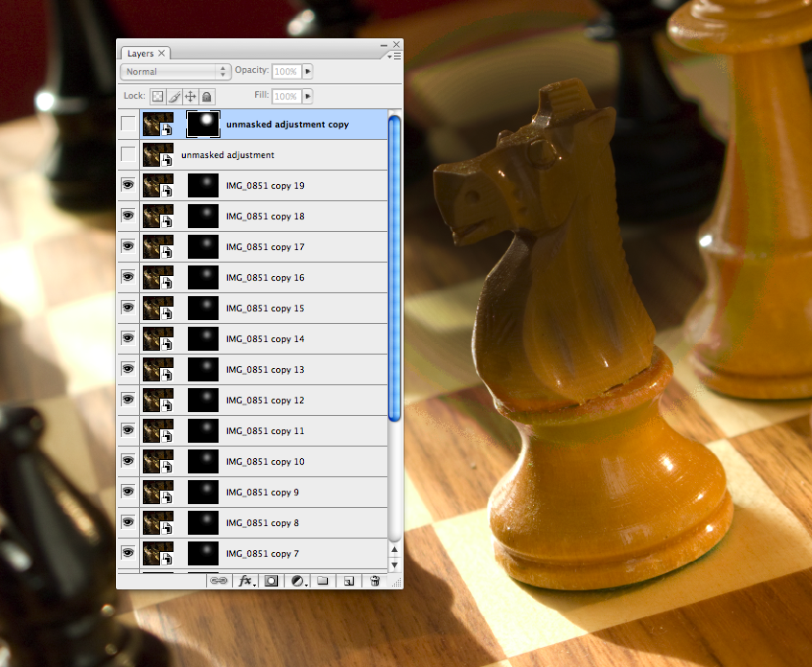Select layer name IMG_0851 copy 11
Image resolution: width=812 pixels, height=667 pixels.
pyautogui.click(x=266, y=431)
